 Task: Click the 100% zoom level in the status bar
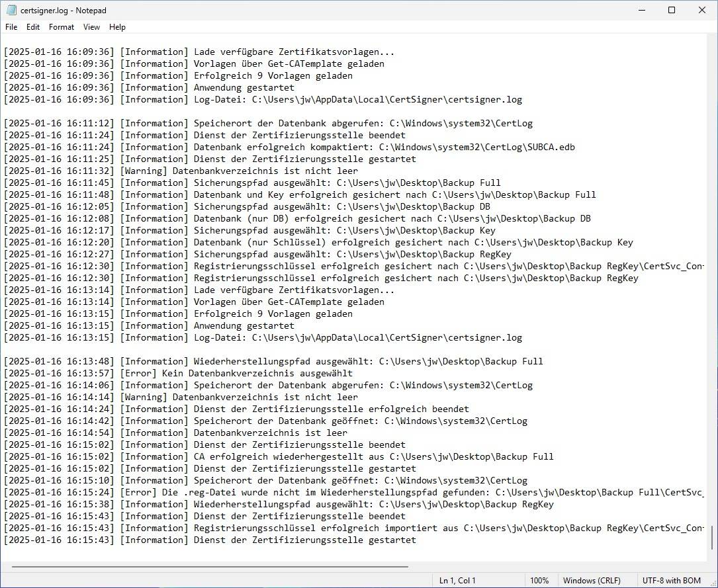[x=539, y=581]
